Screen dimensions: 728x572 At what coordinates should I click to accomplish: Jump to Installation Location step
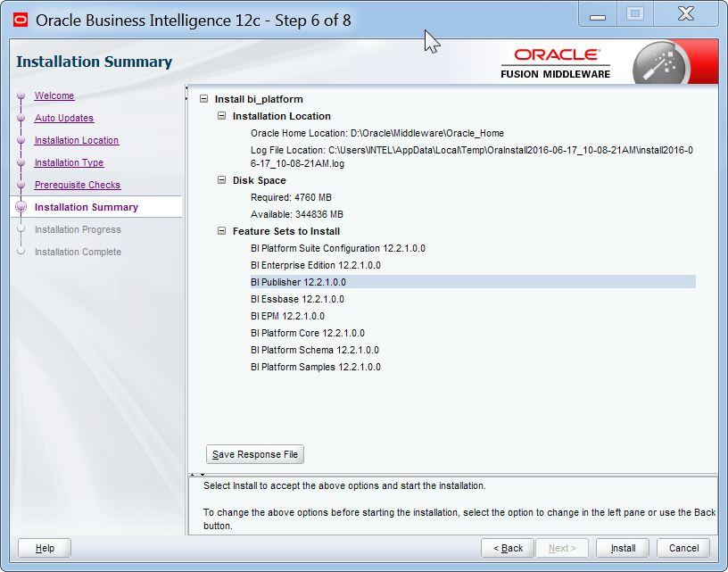coord(77,140)
